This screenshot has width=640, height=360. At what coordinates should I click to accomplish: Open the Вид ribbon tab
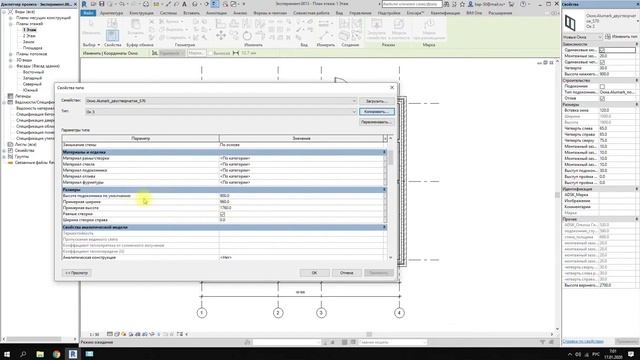(339, 13)
